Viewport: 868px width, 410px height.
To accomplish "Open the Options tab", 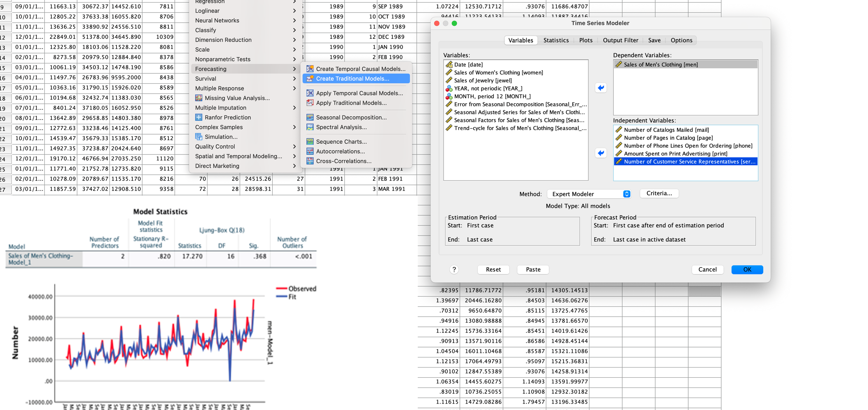I will 681,40.
